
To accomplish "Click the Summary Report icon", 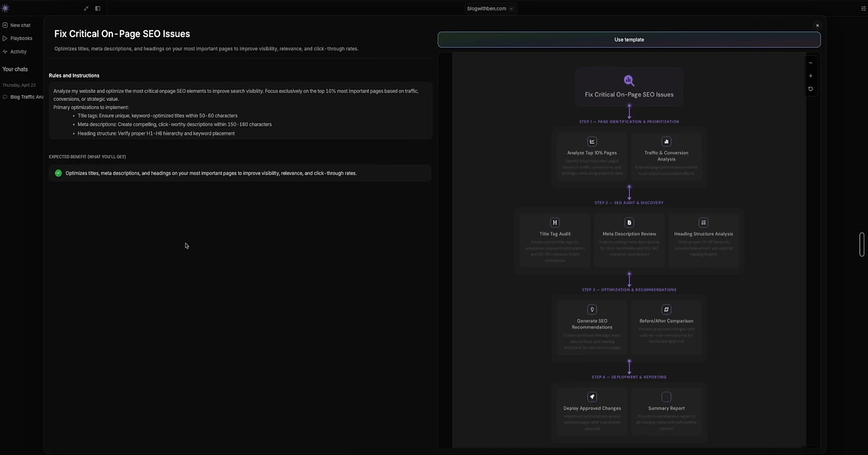I will click(x=666, y=397).
